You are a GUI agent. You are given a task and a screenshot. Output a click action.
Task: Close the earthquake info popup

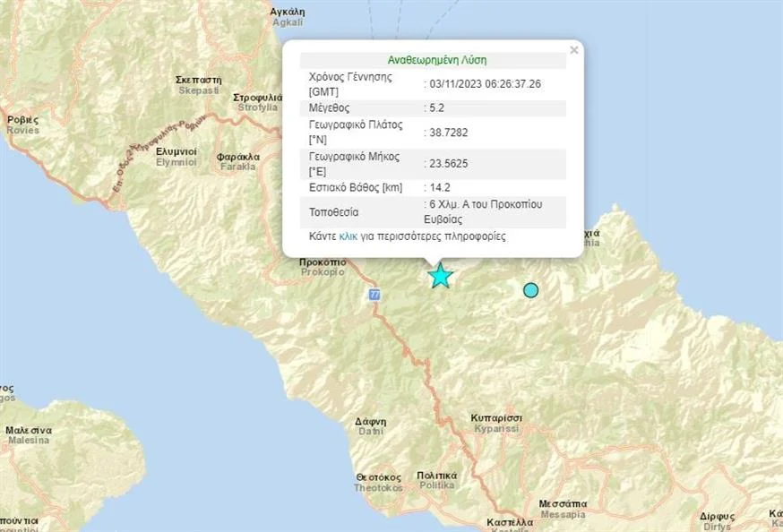(574, 48)
